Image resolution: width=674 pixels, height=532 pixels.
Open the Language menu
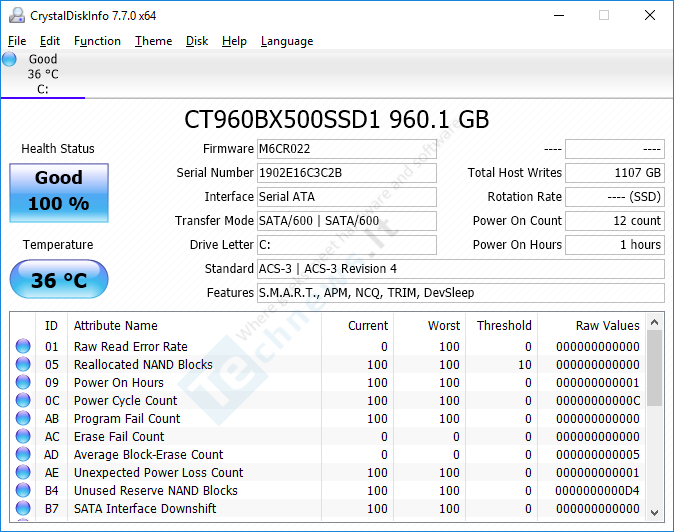pos(287,41)
